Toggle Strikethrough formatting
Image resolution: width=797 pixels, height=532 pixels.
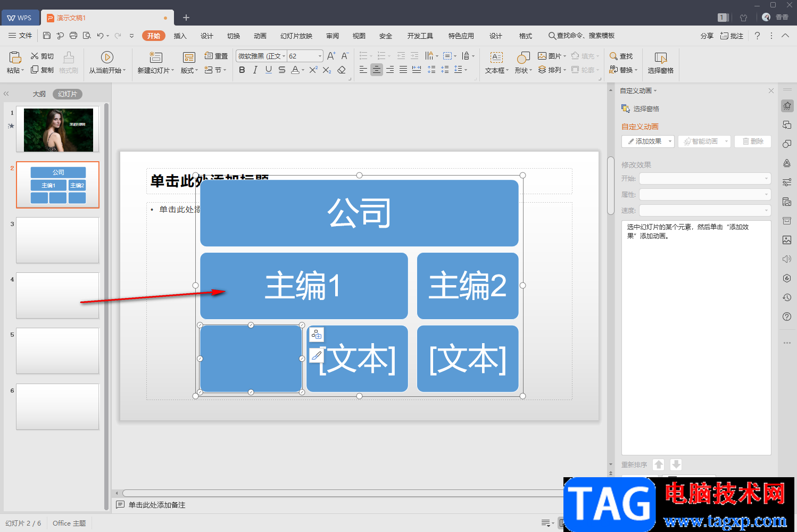(x=282, y=70)
